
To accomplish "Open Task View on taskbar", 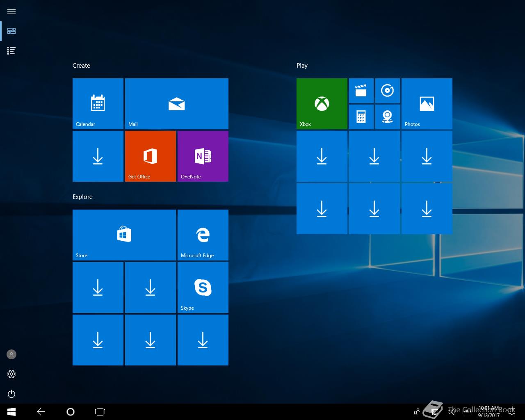I will [x=100, y=412].
